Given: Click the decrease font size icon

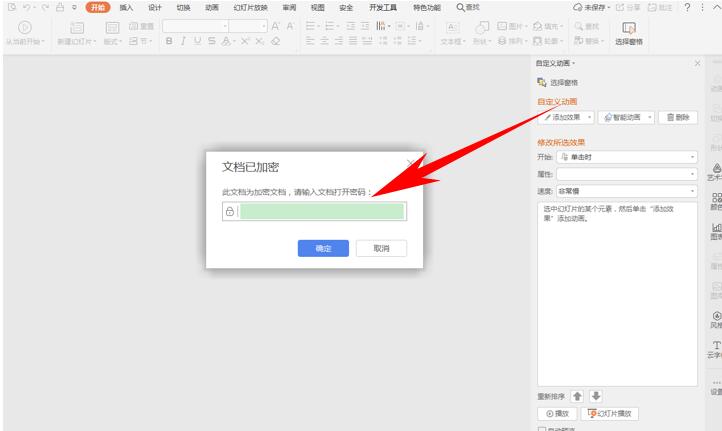Looking at the screenshot, I should 291,26.
